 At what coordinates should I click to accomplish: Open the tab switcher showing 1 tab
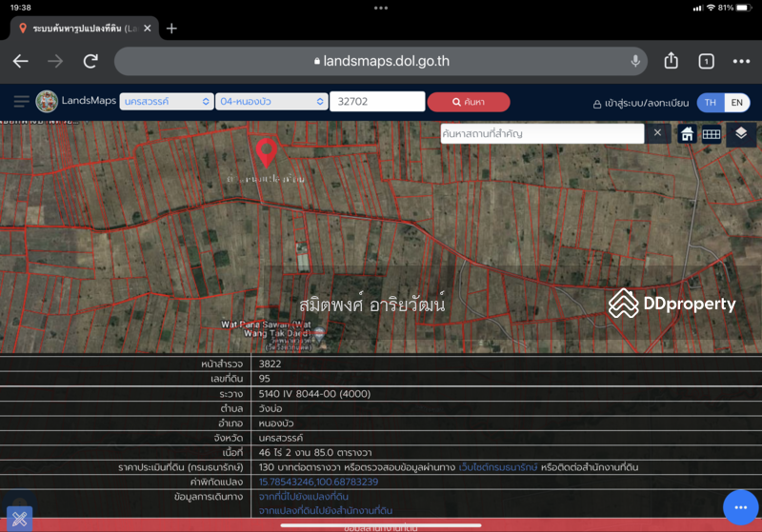706,61
